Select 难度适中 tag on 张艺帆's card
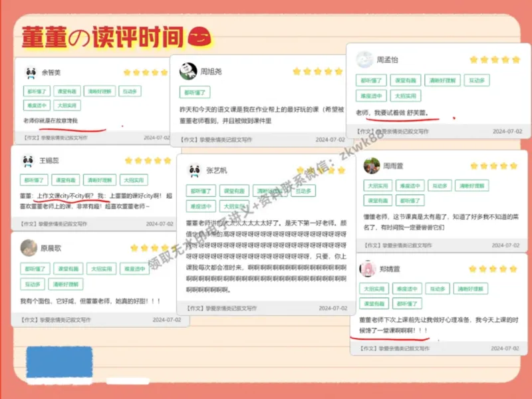The width and height of the screenshot is (532, 399). pos(201,206)
